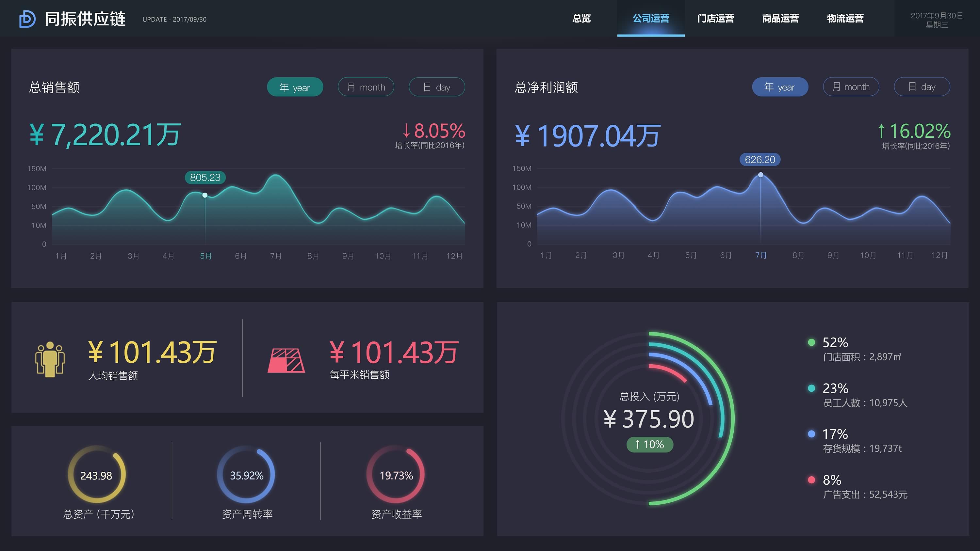Screen dimensions: 980x551
Task: Select 年 year in 总销售额 panel
Action: (x=295, y=87)
